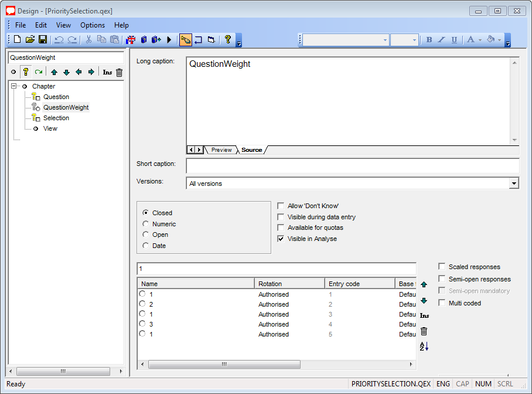Check Allow 'Don't Know' option

coord(281,206)
